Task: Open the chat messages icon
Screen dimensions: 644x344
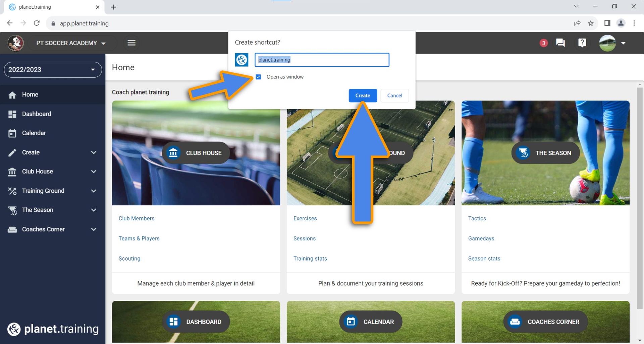Action: pyautogui.click(x=560, y=43)
